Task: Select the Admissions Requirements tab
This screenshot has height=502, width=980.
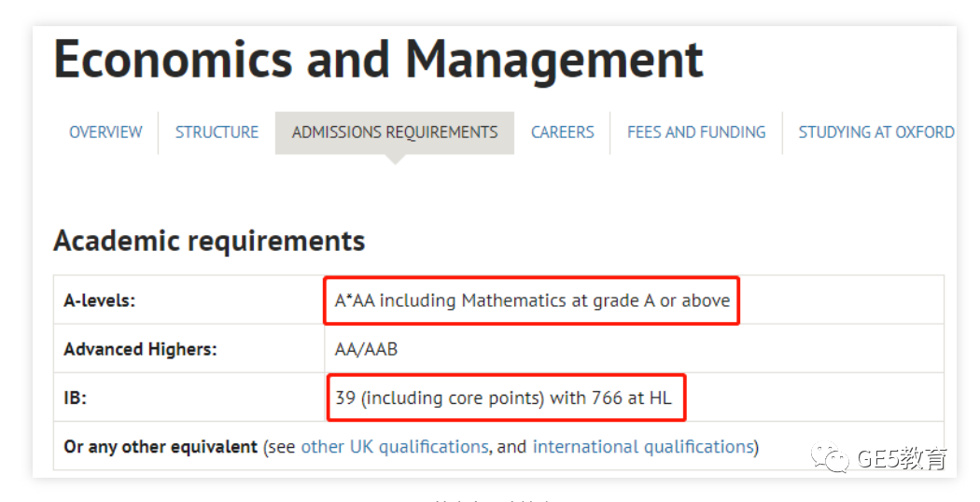Action: tap(395, 132)
